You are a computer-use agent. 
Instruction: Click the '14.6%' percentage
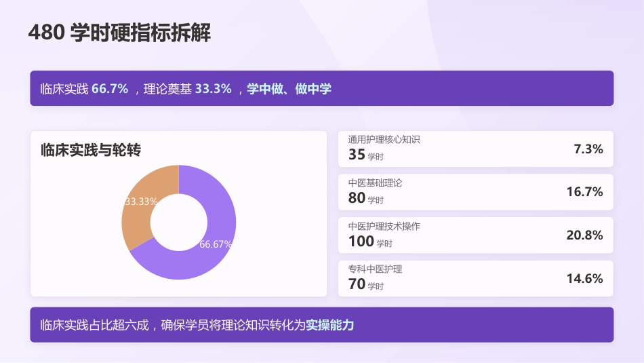click(x=585, y=278)
